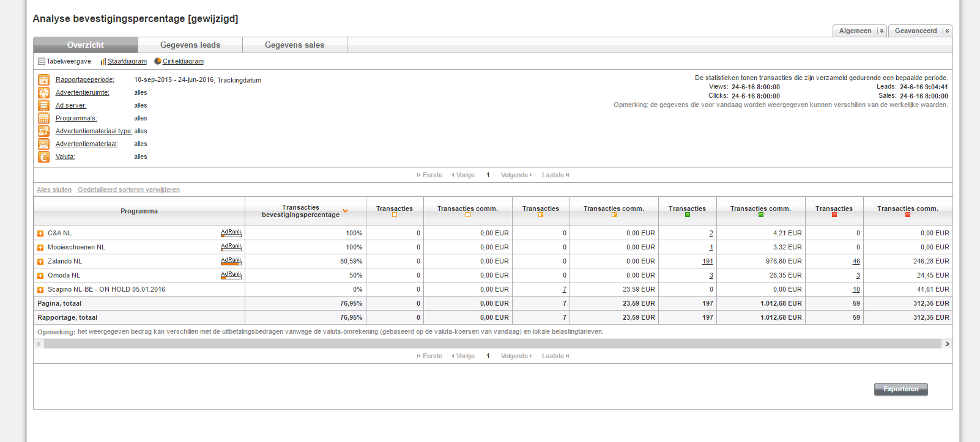Click the Exporteren button
980x442 pixels.
(x=901, y=389)
